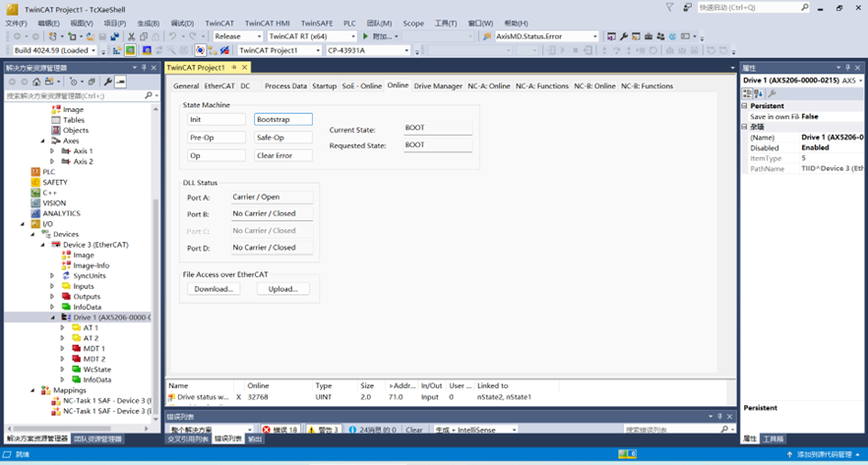Click the Show Sub Items icon with red mark

224,50
